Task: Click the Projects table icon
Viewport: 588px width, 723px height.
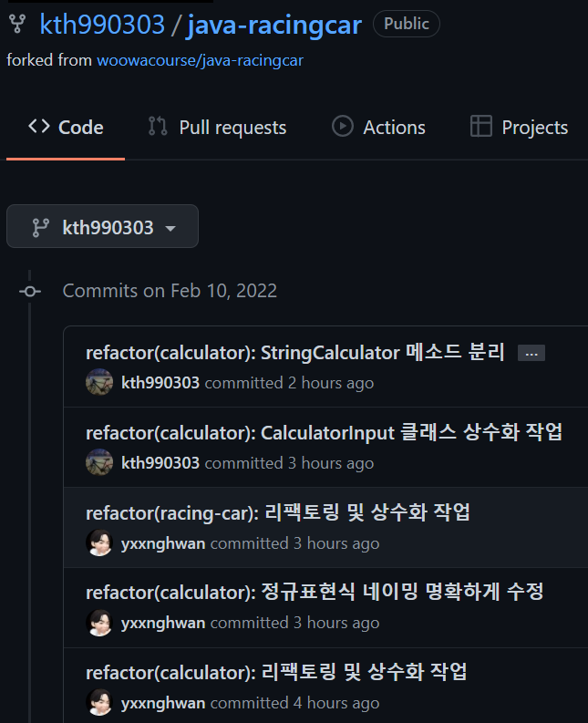Action: pyautogui.click(x=481, y=127)
